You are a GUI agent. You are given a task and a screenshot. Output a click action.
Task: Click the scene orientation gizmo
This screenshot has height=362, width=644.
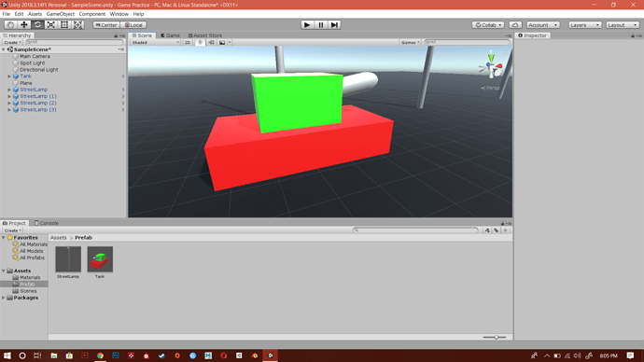pyautogui.click(x=491, y=65)
